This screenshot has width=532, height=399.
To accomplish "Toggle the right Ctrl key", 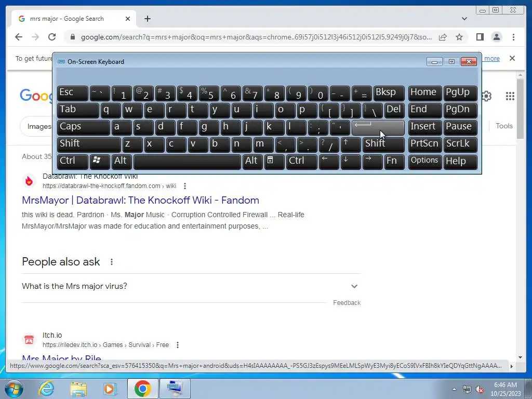I will pos(302,162).
